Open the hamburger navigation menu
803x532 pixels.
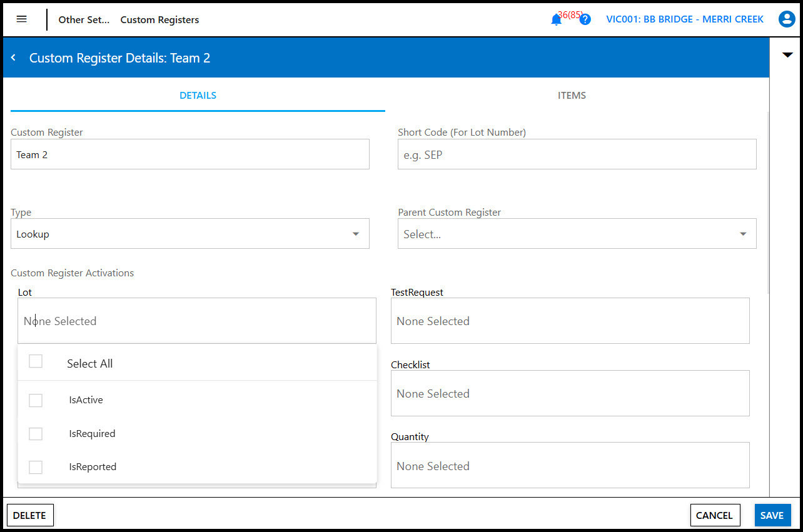point(21,19)
